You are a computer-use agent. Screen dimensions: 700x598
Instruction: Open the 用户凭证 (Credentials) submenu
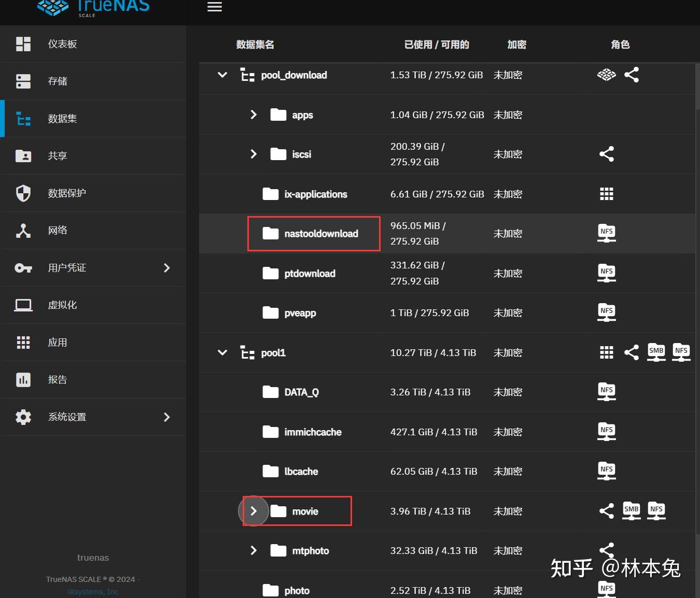[x=166, y=267]
